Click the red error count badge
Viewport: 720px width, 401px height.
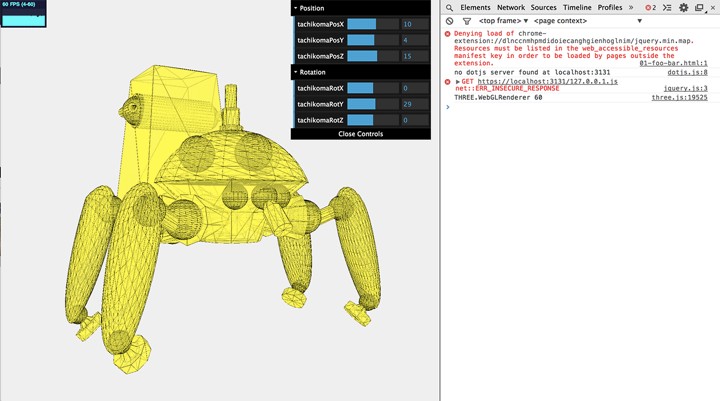[x=650, y=8]
